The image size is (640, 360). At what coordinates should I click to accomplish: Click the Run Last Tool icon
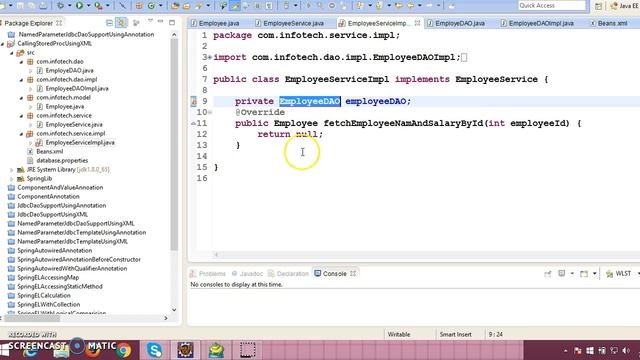pos(98,6)
